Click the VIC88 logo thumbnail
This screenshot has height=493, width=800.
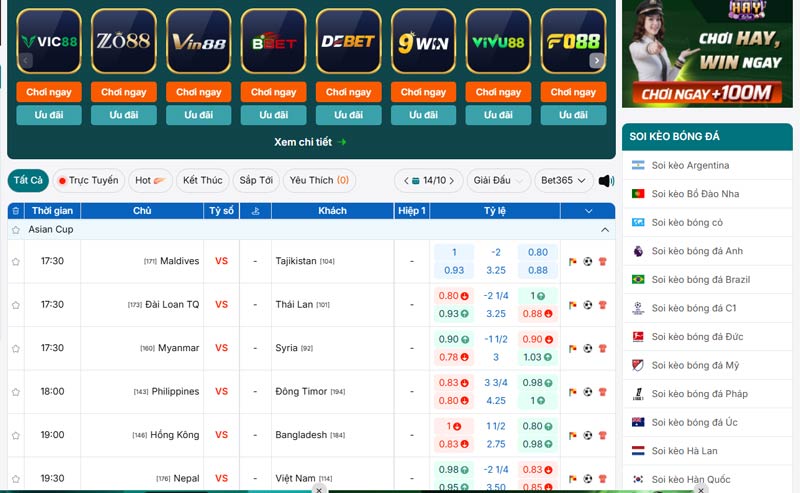pos(48,41)
